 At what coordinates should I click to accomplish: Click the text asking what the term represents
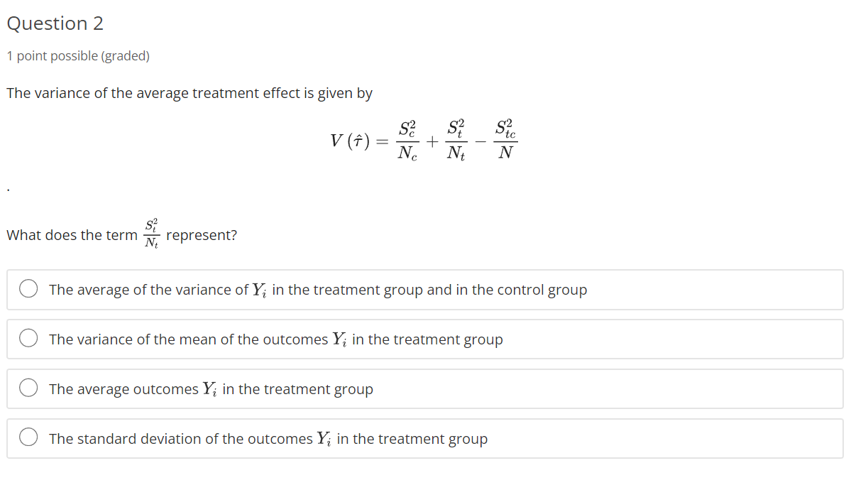[x=121, y=234]
